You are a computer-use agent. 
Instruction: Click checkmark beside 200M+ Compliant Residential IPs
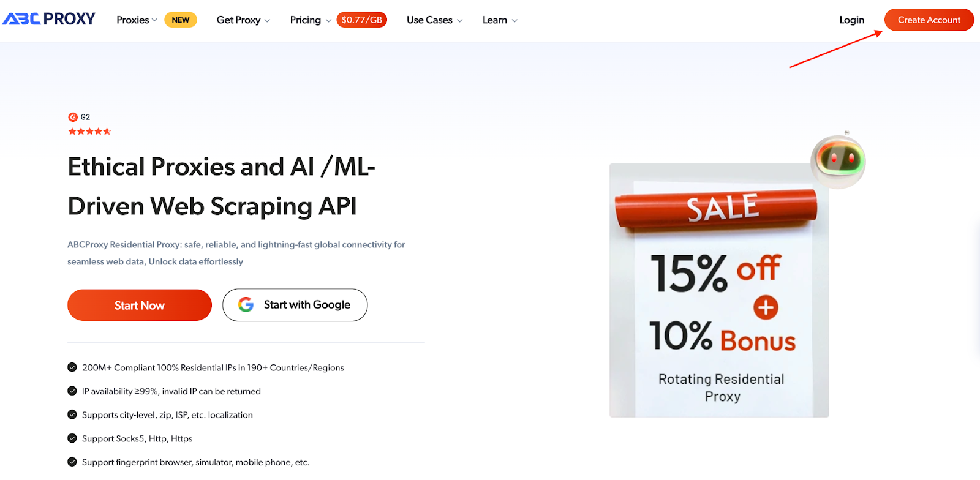pyautogui.click(x=72, y=367)
